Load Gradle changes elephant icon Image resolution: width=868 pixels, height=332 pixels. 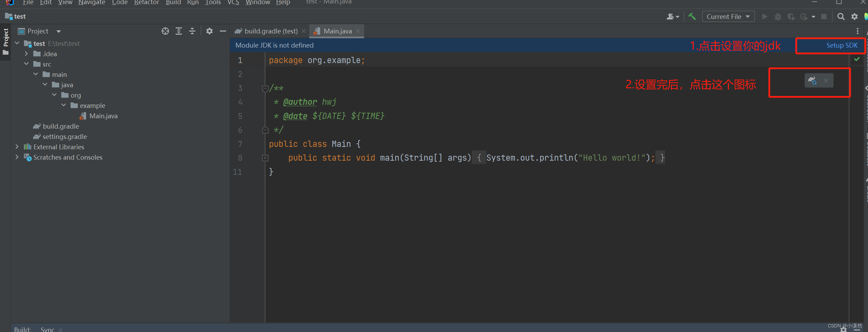[x=812, y=81]
